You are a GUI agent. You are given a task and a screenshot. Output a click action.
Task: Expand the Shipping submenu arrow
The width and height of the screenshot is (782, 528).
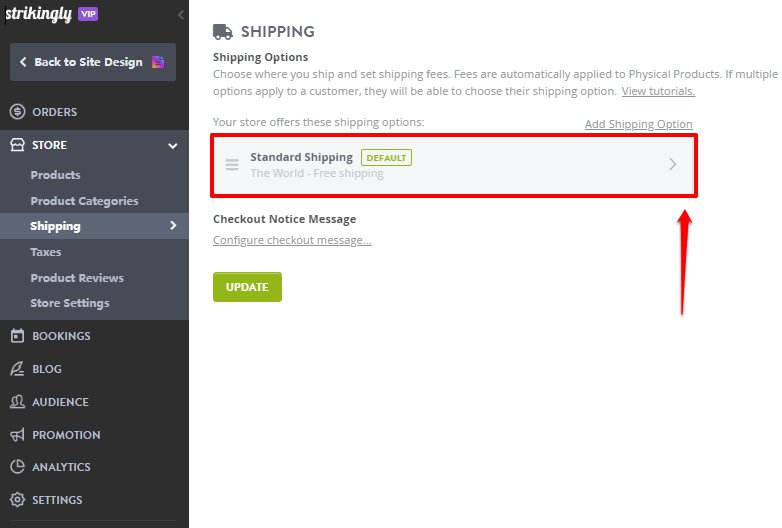click(x=173, y=225)
